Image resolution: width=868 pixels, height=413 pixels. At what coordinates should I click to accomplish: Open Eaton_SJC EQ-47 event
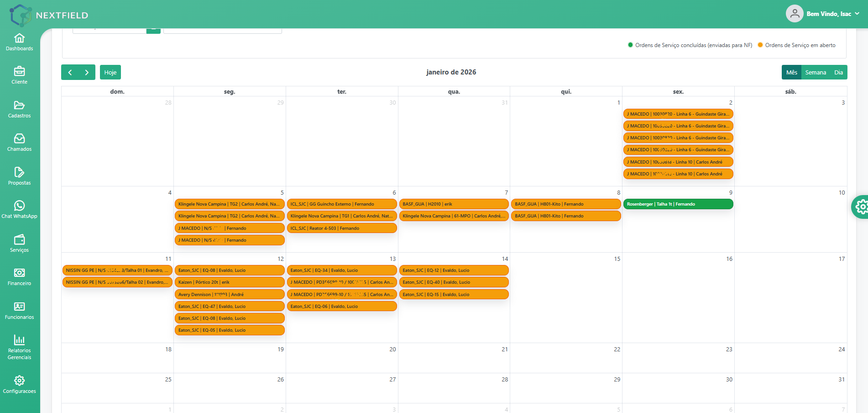[230, 306]
